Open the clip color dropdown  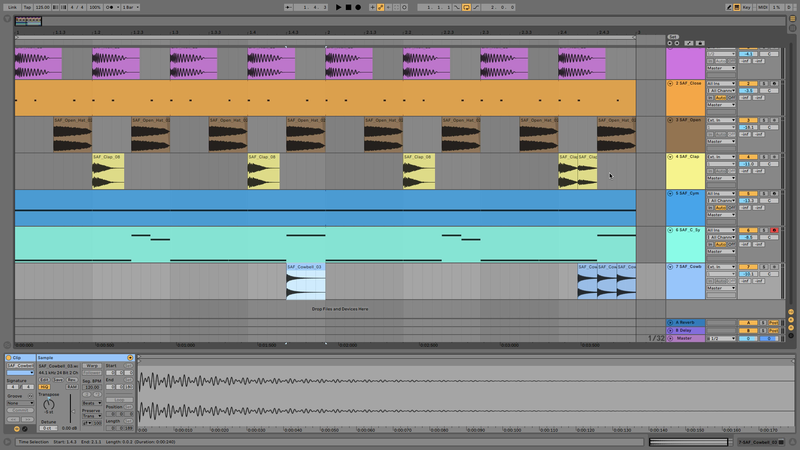click(x=20, y=372)
